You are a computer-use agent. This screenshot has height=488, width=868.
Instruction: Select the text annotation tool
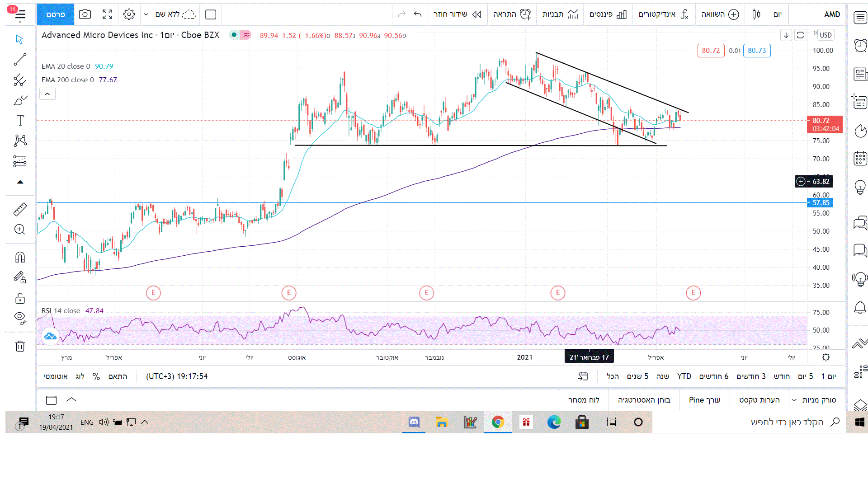20,121
